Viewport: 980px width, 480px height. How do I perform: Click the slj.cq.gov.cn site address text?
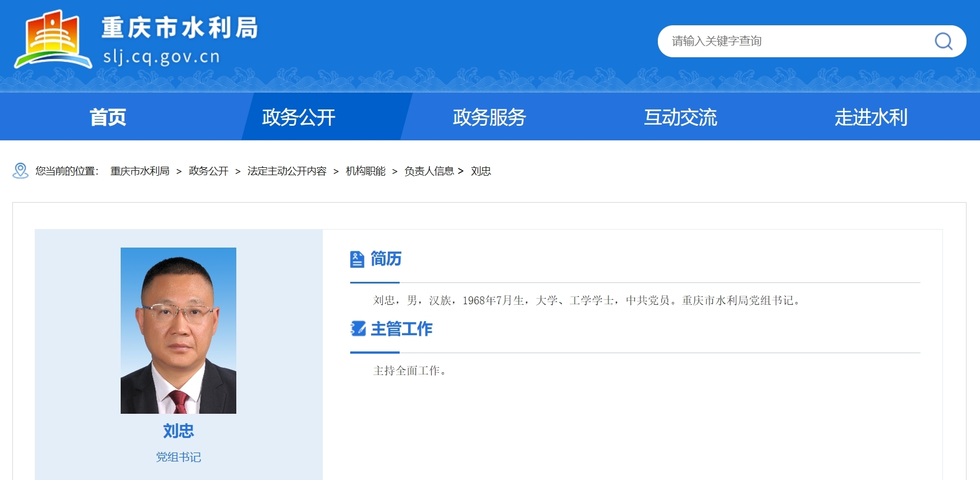click(x=162, y=57)
